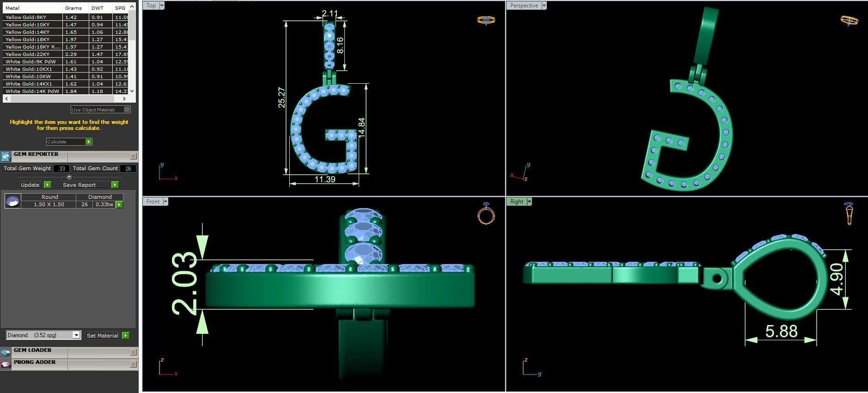Click metal table scroll right arrow

(x=124, y=98)
